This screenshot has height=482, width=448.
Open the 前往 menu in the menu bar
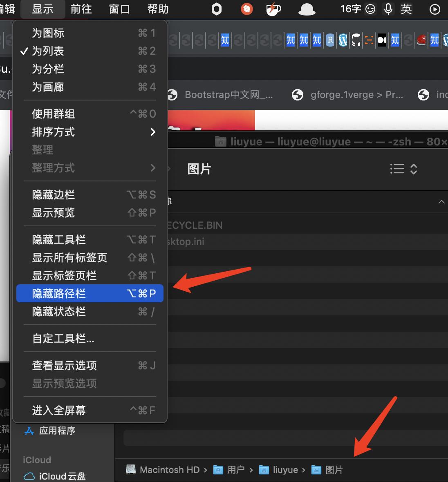pos(81,9)
